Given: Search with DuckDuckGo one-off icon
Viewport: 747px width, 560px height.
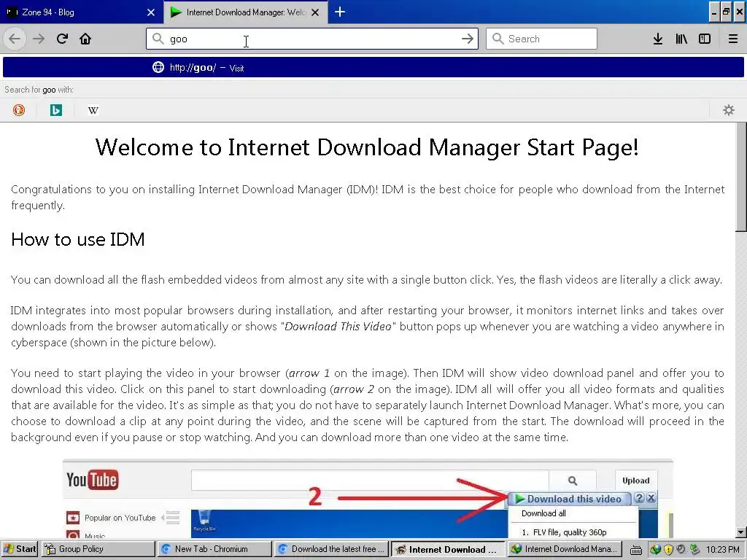Looking at the screenshot, I should [x=18, y=110].
